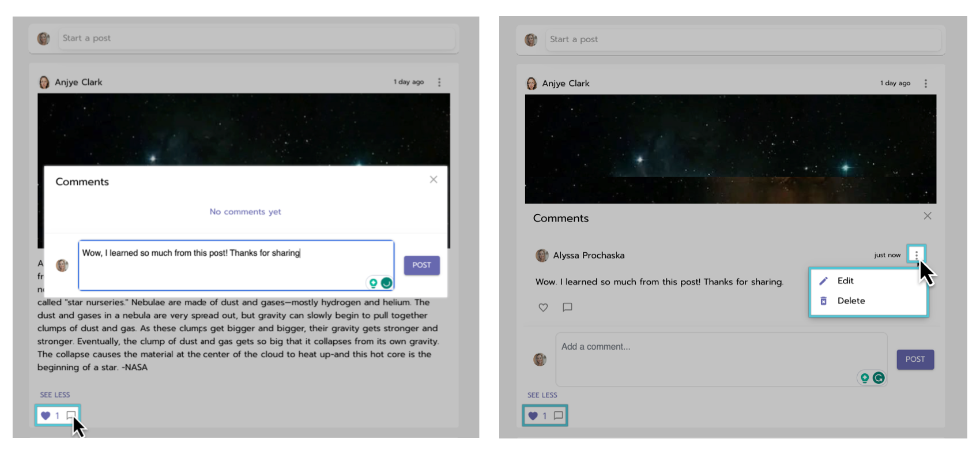Click POST button next to 'Add a comment...'
Screen dimensions: 980x450
pos(915,359)
